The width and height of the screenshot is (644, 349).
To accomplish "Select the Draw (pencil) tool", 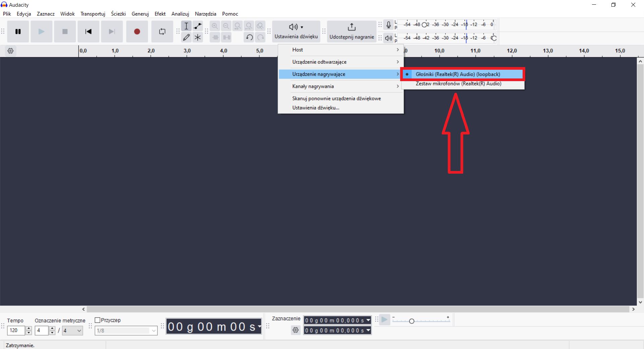I will pos(186,37).
